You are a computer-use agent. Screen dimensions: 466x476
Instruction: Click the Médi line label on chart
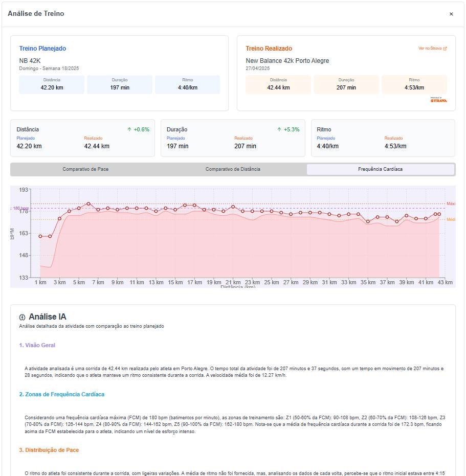tap(451, 219)
